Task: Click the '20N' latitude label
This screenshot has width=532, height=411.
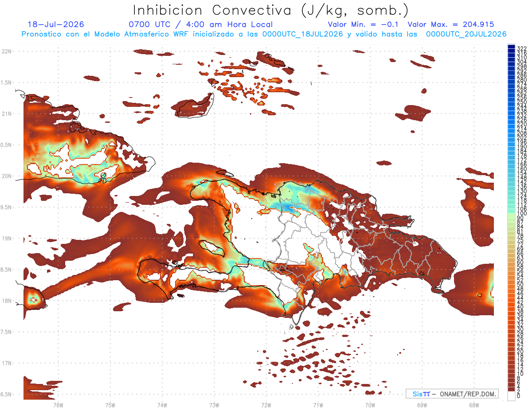Action: [x=7, y=176]
